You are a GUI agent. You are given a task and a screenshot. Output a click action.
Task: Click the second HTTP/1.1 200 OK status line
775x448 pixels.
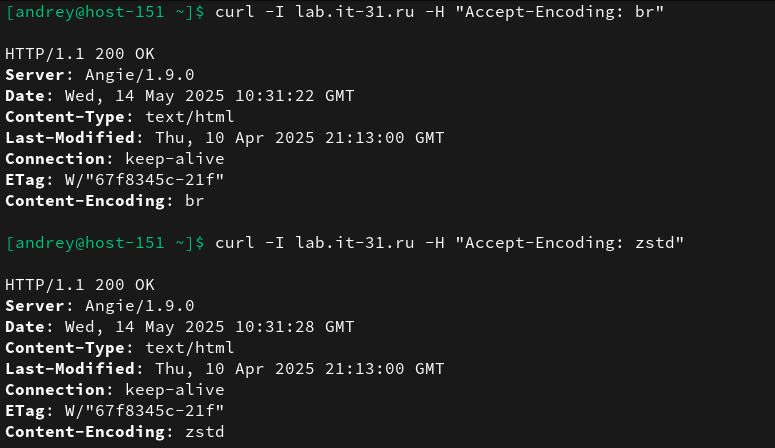[x=80, y=285]
